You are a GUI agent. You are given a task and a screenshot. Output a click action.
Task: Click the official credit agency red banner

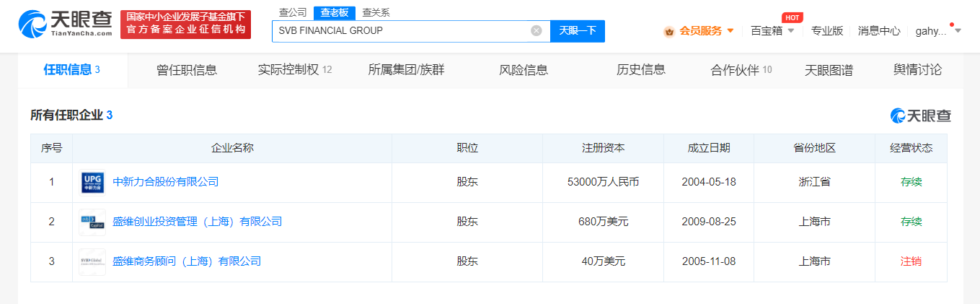[x=185, y=24]
